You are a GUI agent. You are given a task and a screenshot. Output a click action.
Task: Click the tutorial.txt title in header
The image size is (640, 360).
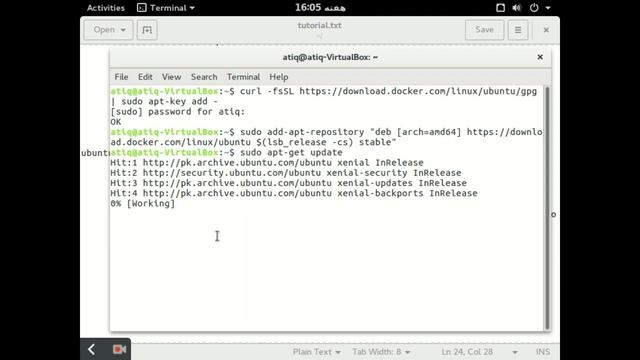pos(320,25)
